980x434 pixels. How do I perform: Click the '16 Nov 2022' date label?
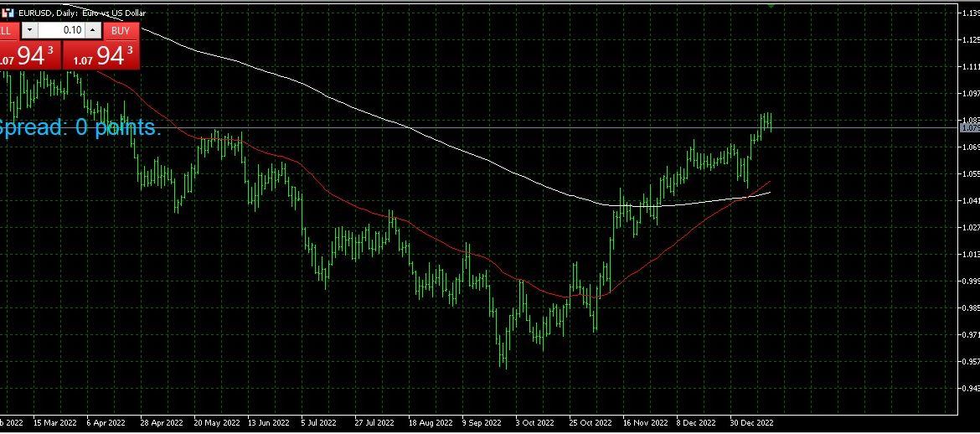[x=645, y=423]
